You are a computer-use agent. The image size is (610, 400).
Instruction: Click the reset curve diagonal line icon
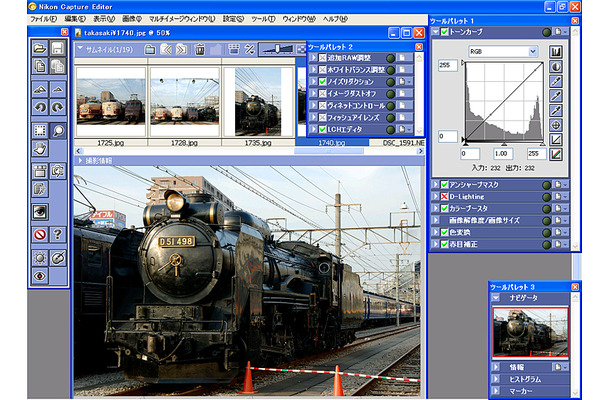[x=556, y=140]
